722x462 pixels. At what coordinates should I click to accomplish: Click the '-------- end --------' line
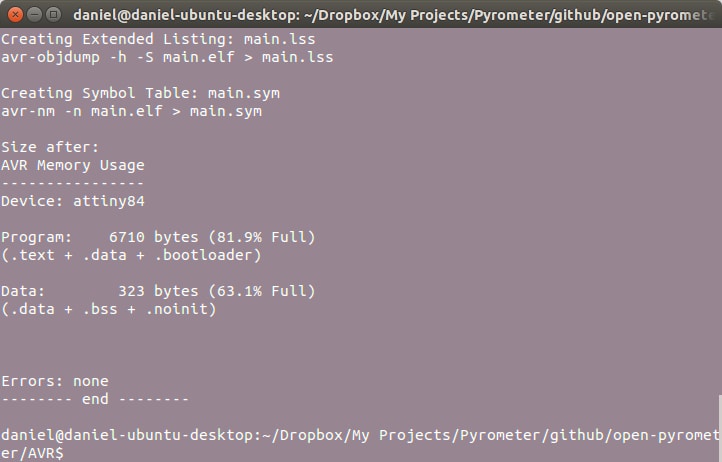click(95, 399)
